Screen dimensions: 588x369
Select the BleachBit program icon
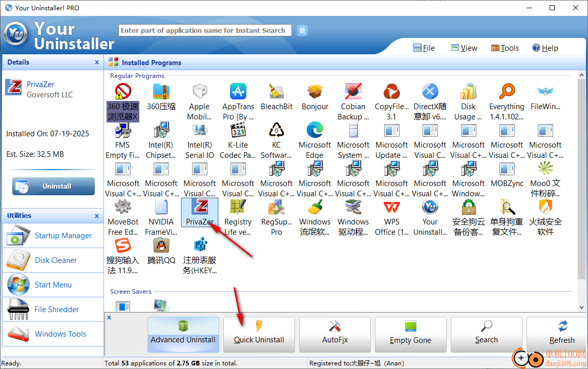277,91
